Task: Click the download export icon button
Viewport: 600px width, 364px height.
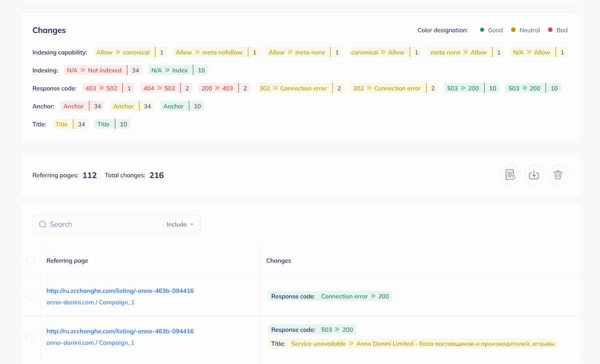Action: point(534,175)
